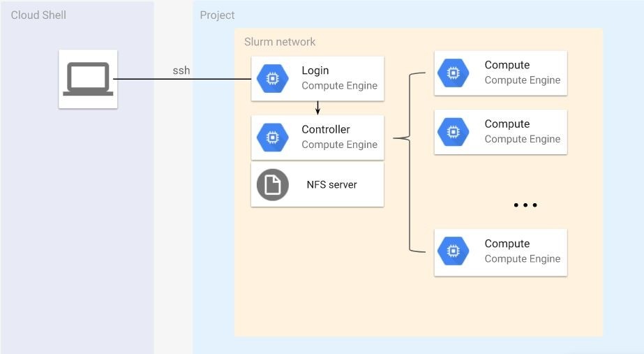644x354 pixels.
Task: Click the "NFS server" label
Action: coord(332,184)
